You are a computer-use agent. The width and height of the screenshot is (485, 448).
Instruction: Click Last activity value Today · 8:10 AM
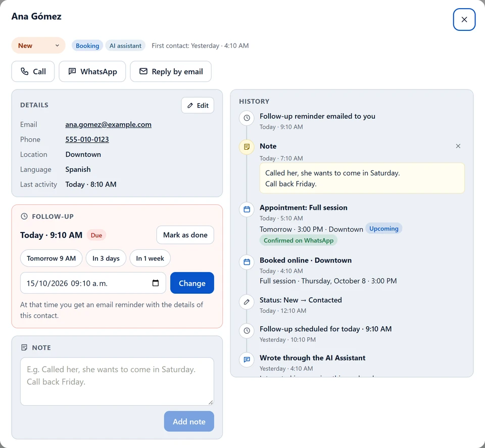(x=91, y=184)
